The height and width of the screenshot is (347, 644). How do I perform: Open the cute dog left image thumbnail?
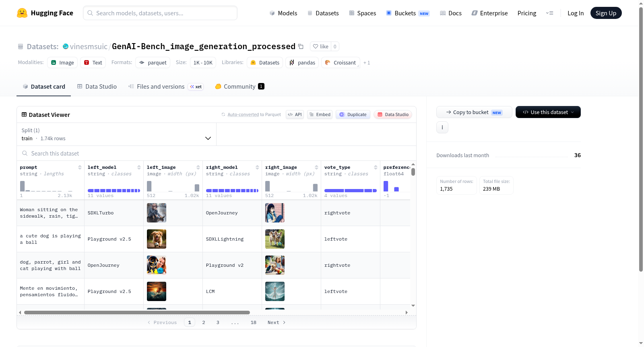(157, 239)
